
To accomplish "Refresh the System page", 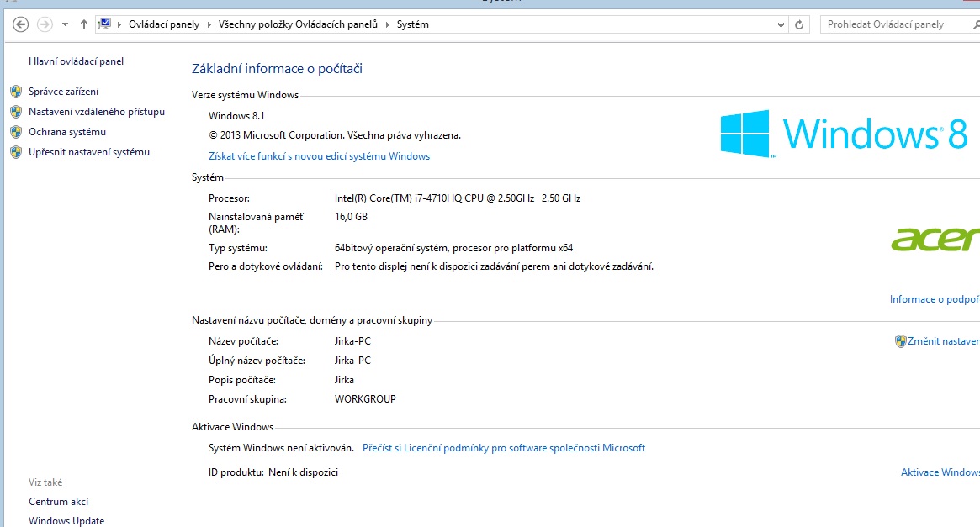I will 799,25.
